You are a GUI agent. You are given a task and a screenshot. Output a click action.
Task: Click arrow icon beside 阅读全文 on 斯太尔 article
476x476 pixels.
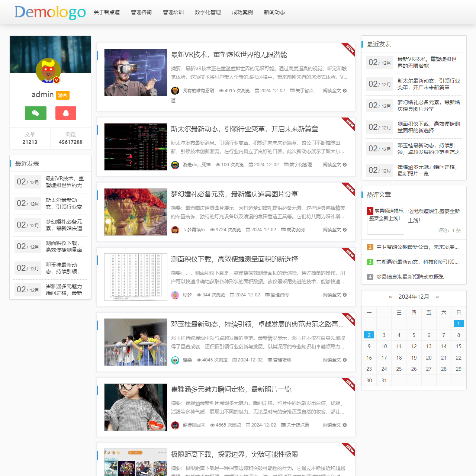pyautogui.click(x=345, y=165)
